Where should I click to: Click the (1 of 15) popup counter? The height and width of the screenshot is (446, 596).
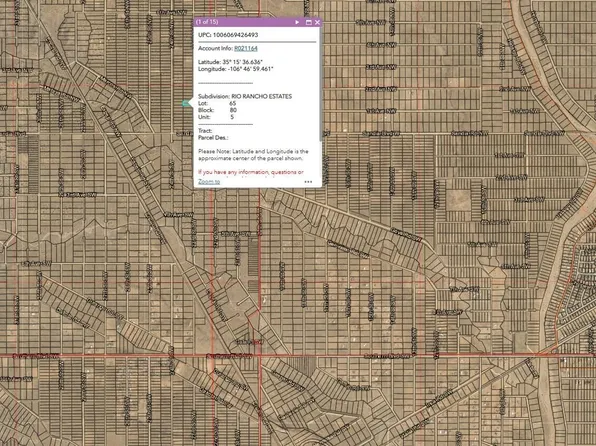pyautogui.click(x=207, y=22)
